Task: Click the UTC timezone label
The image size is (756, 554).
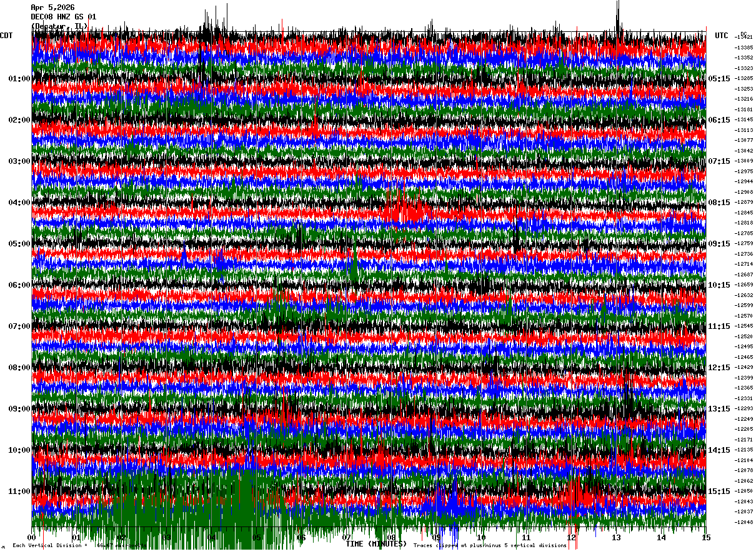Action: tap(722, 36)
